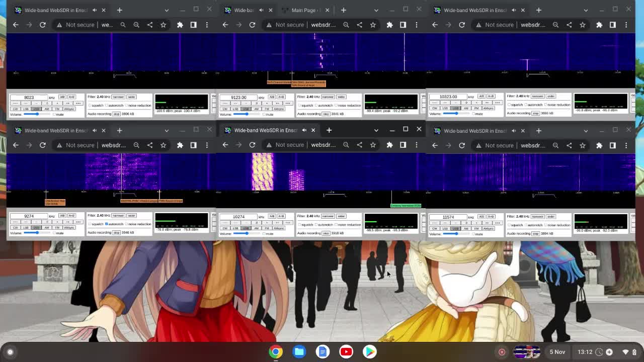Click the A/B button in 10274 kHz window
644x362 pixels.
272,216
